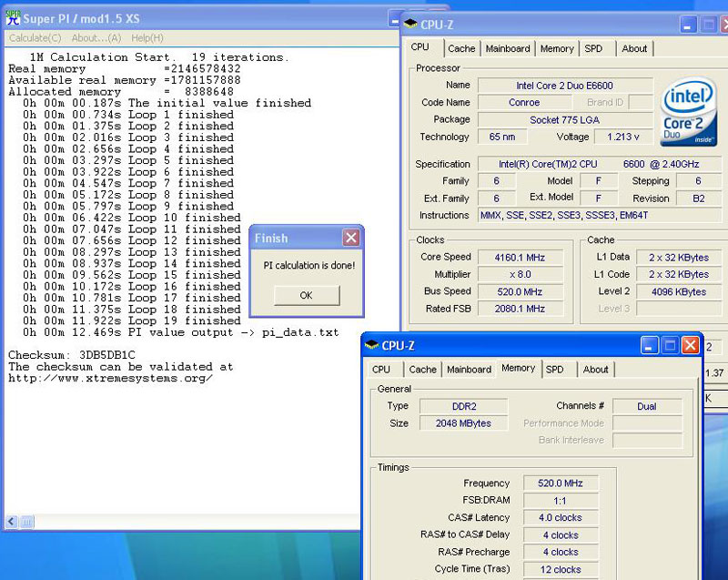Viewport: 728px width, 580px height.
Task: Minimize the upper CPU-Z window
Action: coord(688,25)
